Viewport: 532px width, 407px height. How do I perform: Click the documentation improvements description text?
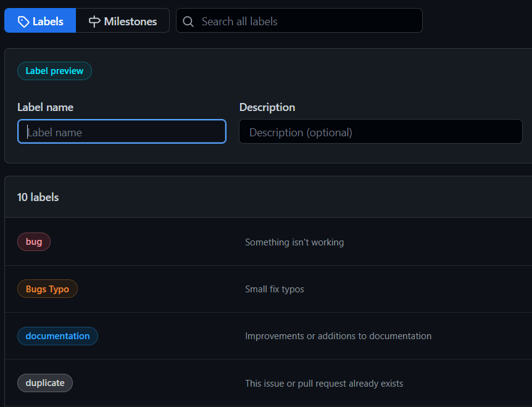pos(338,335)
